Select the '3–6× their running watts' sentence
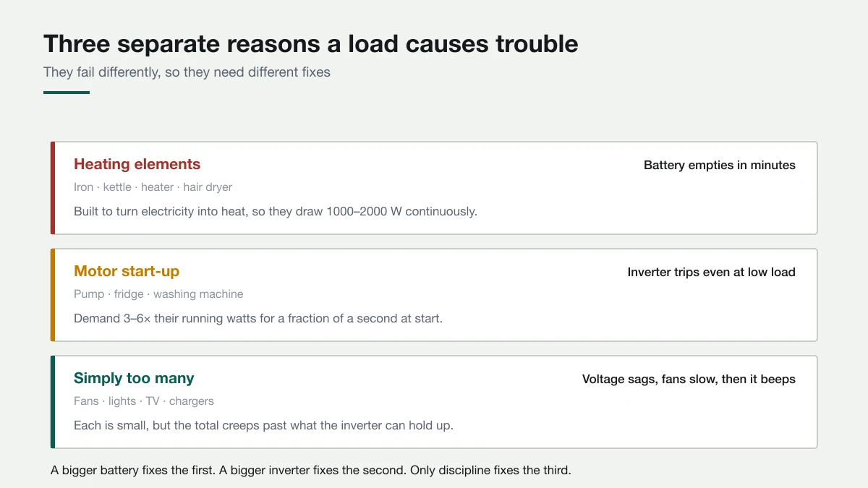868x488 pixels. 258,319
